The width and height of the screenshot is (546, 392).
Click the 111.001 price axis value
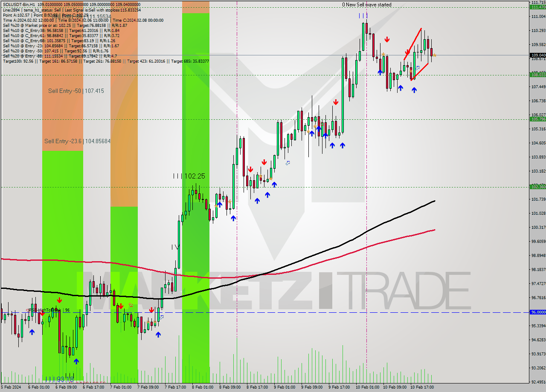pos(538,16)
